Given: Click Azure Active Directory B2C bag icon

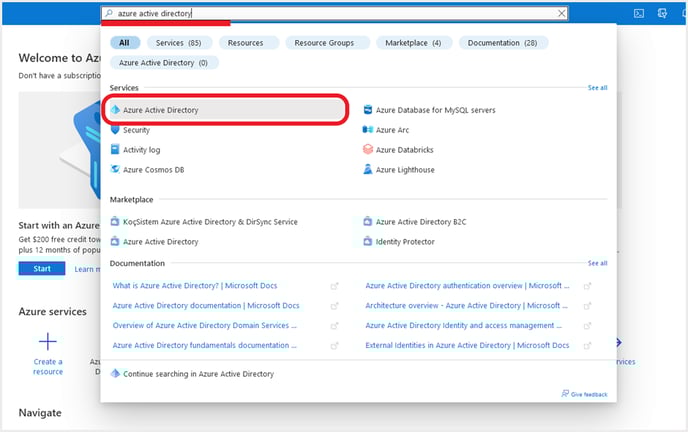Looking at the screenshot, I should coord(368,221).
